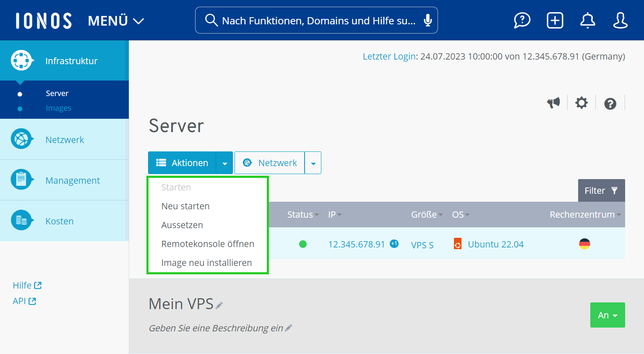The height and width of the screenshot is (354, 644).
Task: Expand the Netzwerk button dropdown arrow
Action: pyautogui.click(x=313, y=163)
